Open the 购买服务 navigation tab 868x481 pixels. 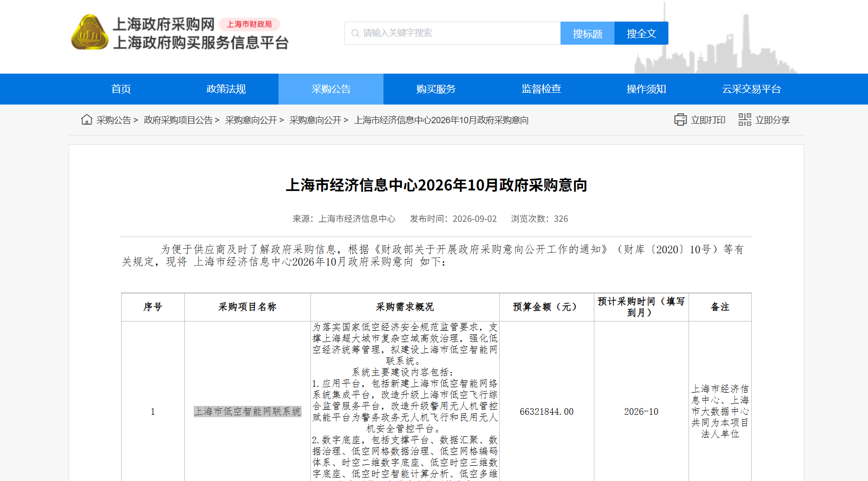[436, 89]
